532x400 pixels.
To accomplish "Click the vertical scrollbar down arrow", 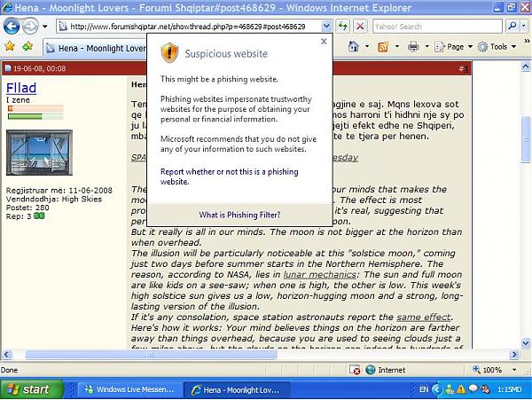I will click(526, 343).
